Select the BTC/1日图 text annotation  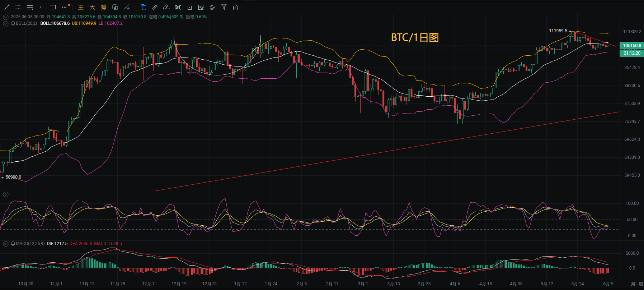coord(415,37)
